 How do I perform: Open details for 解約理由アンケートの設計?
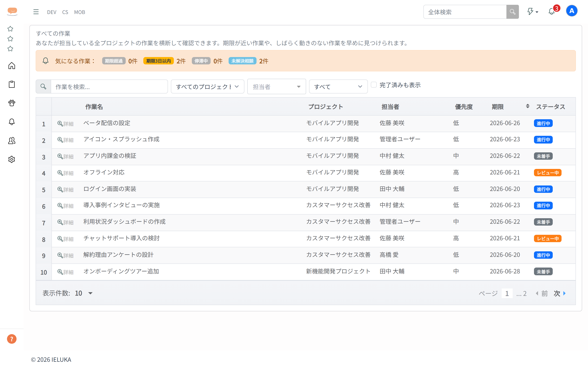point(65,256)
